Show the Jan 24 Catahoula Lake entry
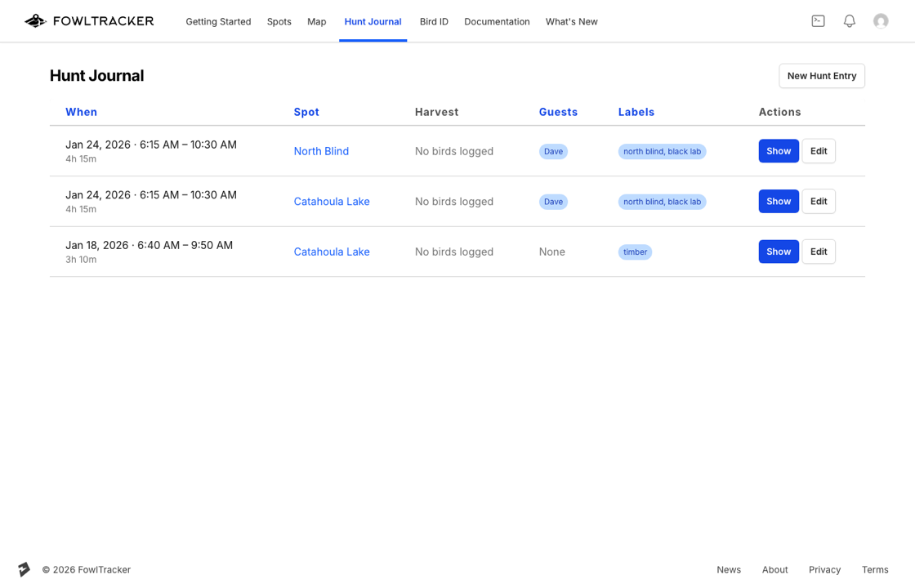Screen dimensions: 915x588 click(x=779, y=201)
